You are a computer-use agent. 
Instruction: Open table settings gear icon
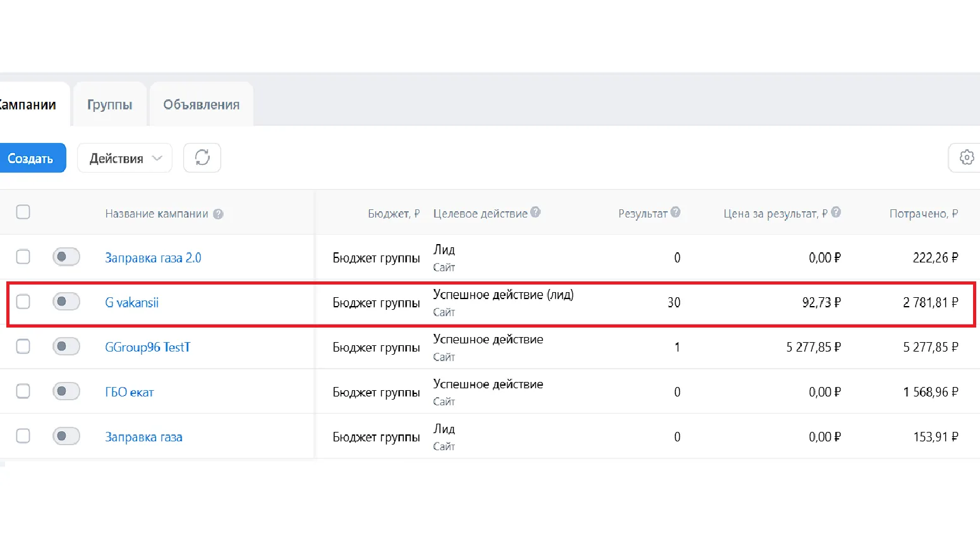965,157
